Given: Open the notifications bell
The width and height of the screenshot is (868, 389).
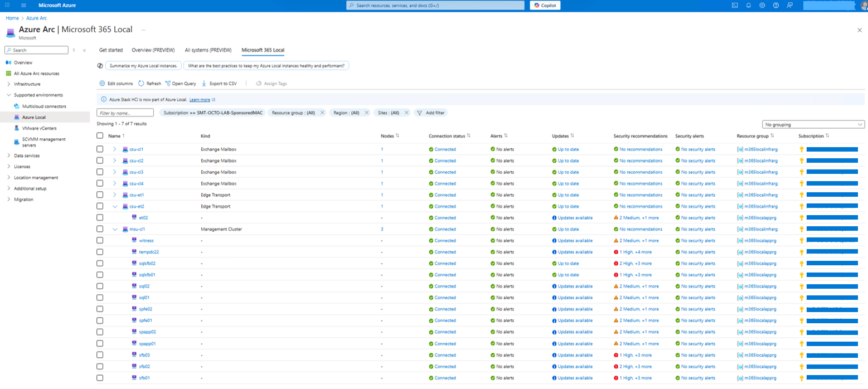Looking at the screenshot, I should (x=748, y=5).
